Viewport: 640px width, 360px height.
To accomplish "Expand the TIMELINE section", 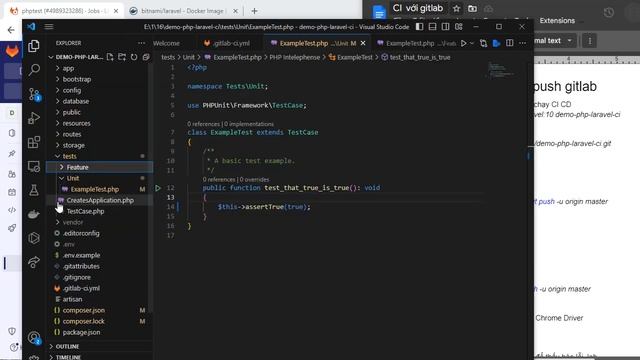I will tap(68, 357).
